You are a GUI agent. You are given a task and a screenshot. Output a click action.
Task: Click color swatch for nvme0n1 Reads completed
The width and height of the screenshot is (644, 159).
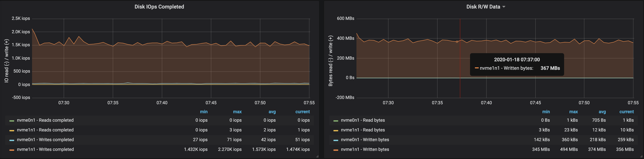12,121
